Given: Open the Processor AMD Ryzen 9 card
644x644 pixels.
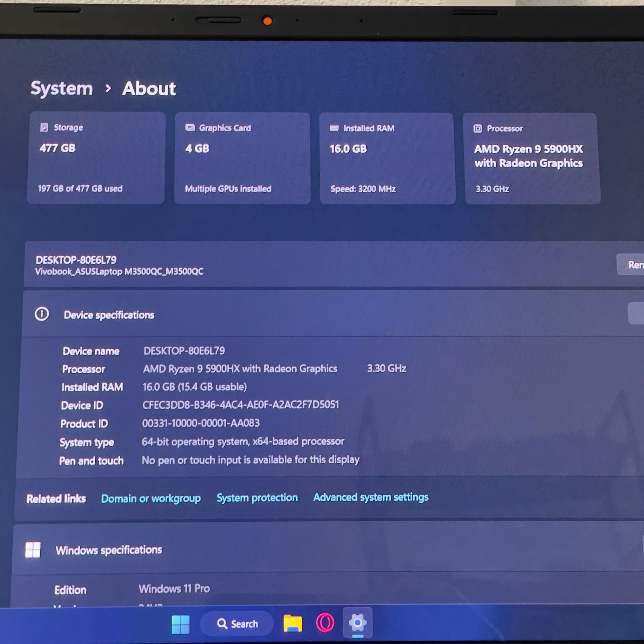Looking at the screenshot, I should (x=532, y=159).
